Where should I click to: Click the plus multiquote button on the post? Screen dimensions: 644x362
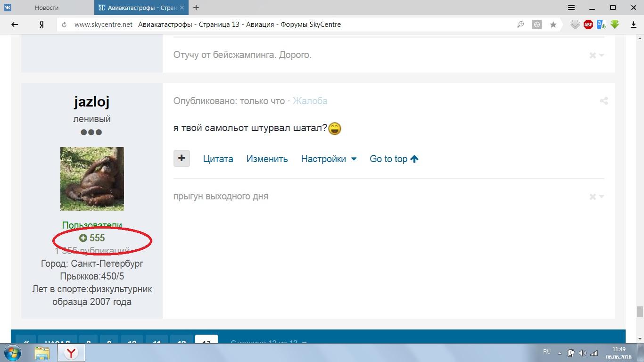[182, 158]
